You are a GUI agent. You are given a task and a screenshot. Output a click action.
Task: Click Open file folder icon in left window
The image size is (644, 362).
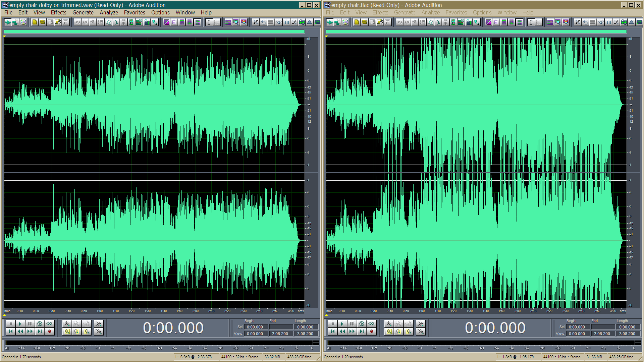[x=43, y=22]
